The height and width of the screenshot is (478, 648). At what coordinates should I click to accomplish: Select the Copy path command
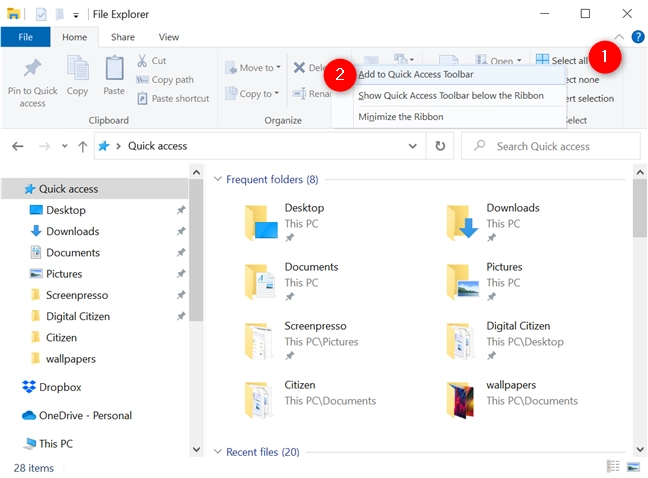coord(165,79)
